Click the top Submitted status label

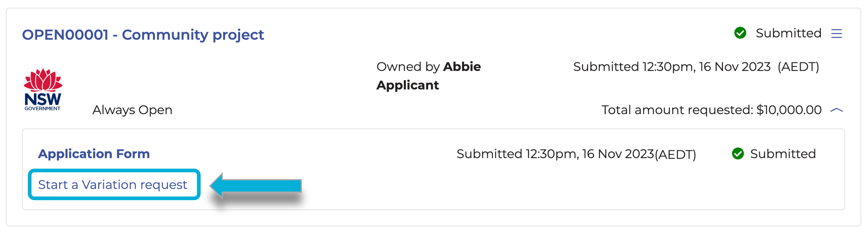tap(788, 33)
